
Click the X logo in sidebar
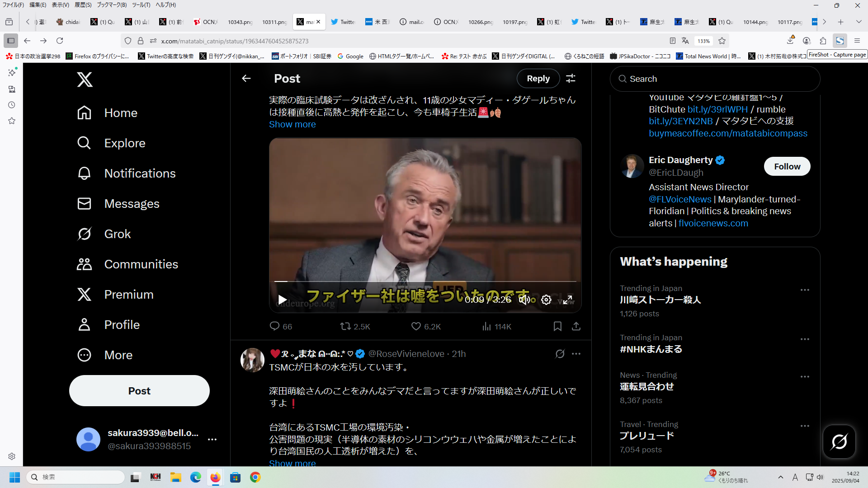(85, 80)
